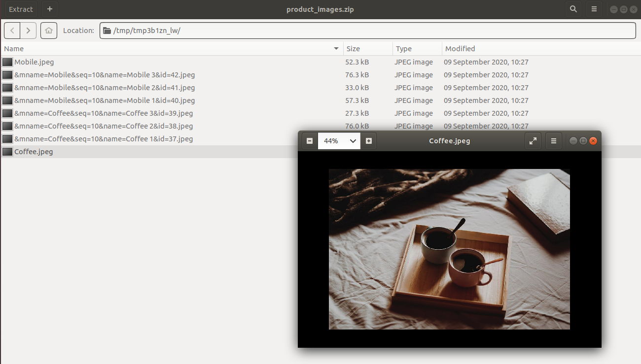Sort files by the Type column
Screen dimensions: 641x364
click(417, 49)
